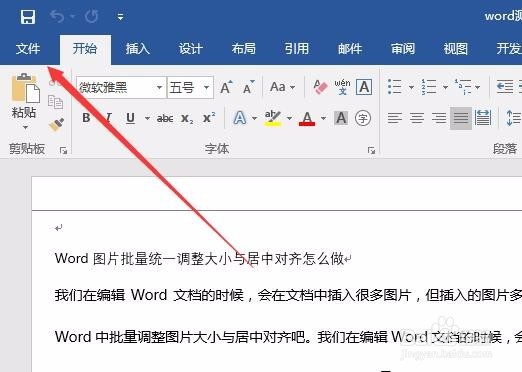
Task: Click the Numbering list icon
Action: point(429,87)
